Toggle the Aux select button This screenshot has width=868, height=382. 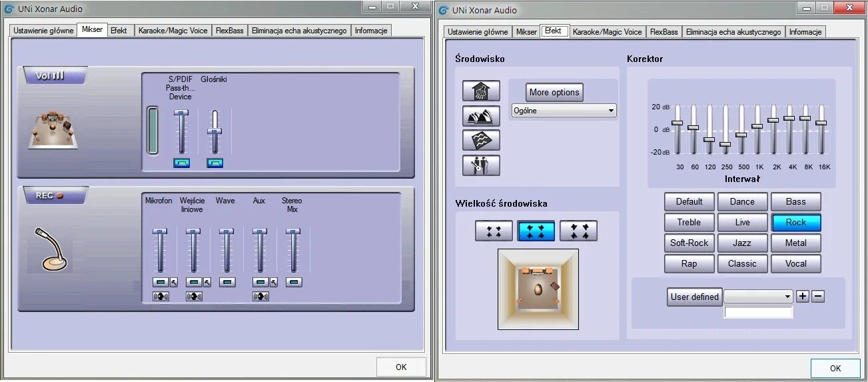coord(260,282)
